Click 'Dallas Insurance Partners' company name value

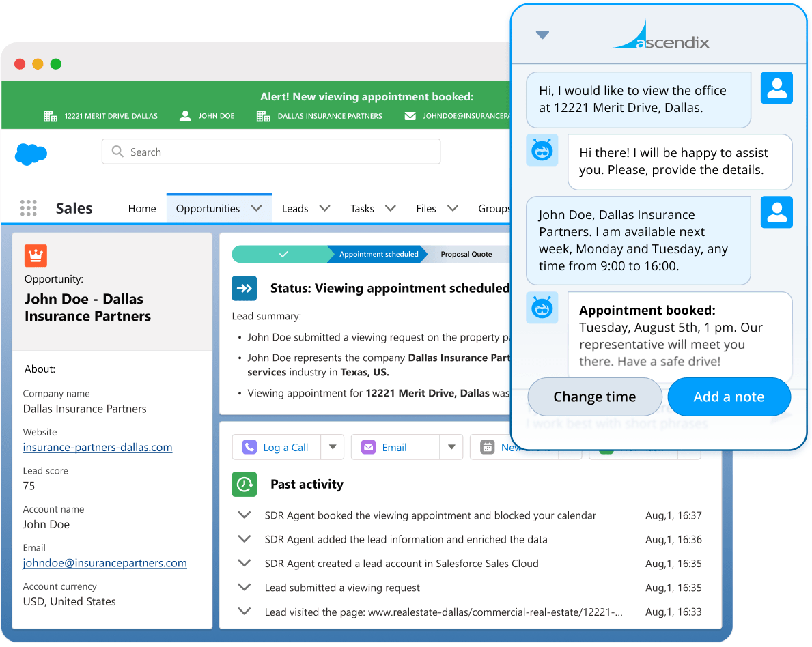pyautogui.click(x=85, y=409)
